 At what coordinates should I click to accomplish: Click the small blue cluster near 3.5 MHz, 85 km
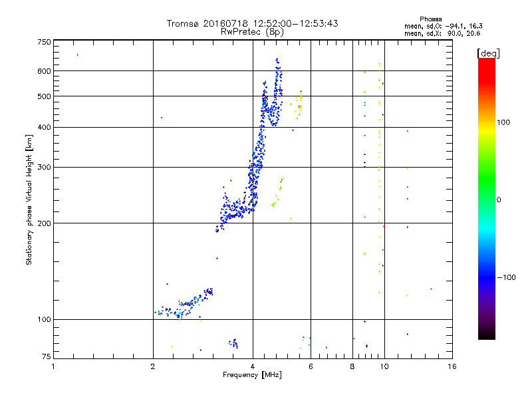233,343
